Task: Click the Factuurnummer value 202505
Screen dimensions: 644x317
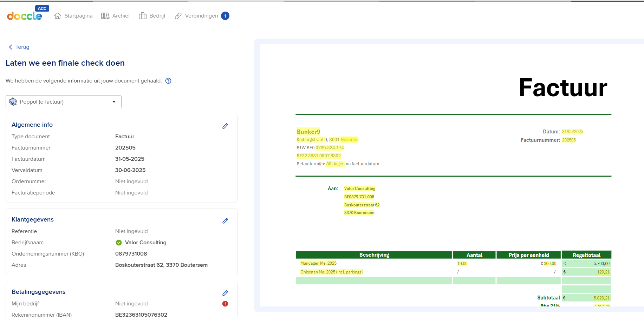Action: 125,148
